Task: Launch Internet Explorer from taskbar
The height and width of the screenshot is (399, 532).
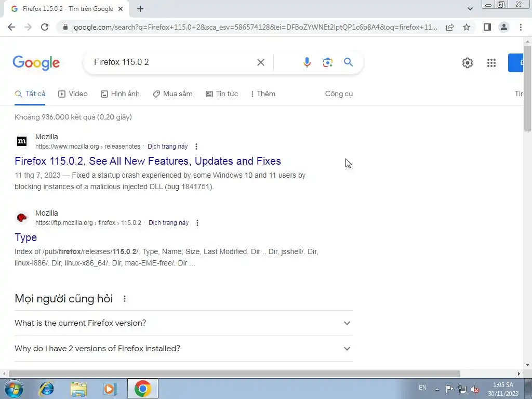Action: pyautogui.click(x=46, y=389)
